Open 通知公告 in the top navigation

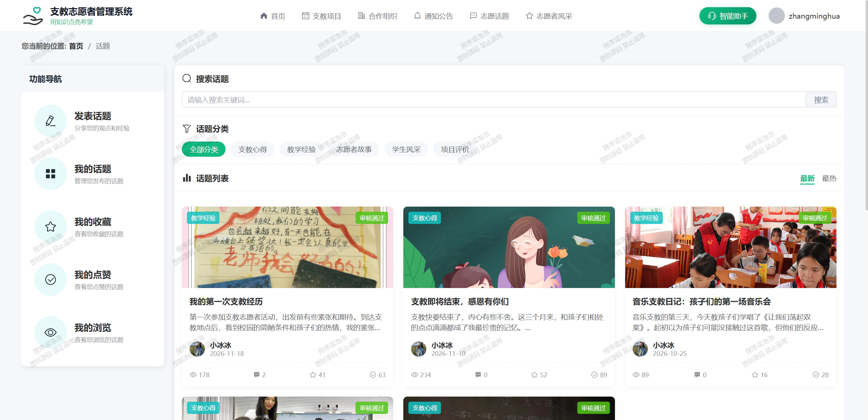tap(433, 16)
